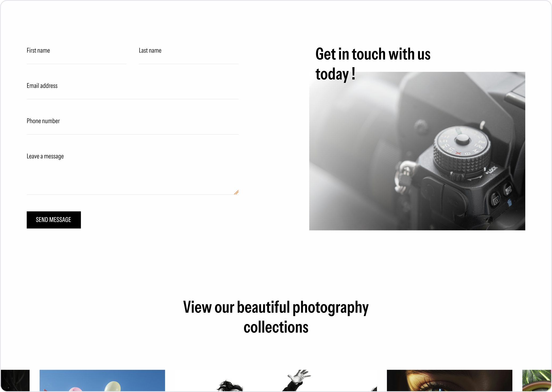Grab the orange textarea resize handle

[236, 192]
